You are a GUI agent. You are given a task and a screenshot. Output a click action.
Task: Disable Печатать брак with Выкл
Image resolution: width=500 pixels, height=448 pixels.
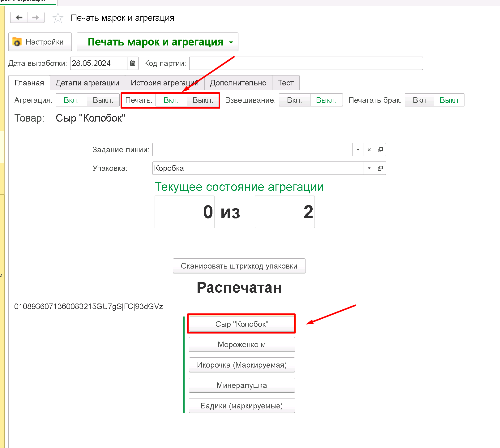click(x=449, y=100)
